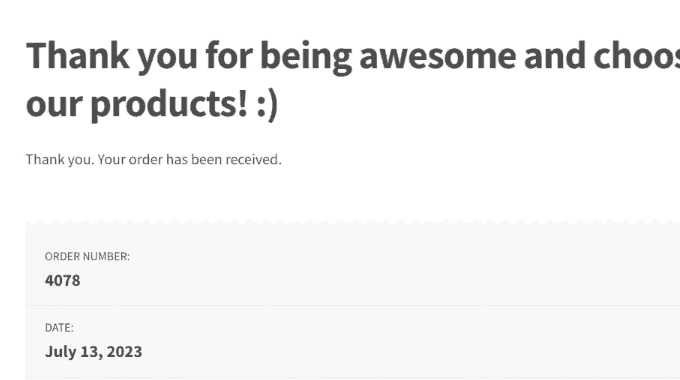Click the word 'Thank' starting the main heading
The height and width of the screenshot is (380, 680).
pos(78,56)
